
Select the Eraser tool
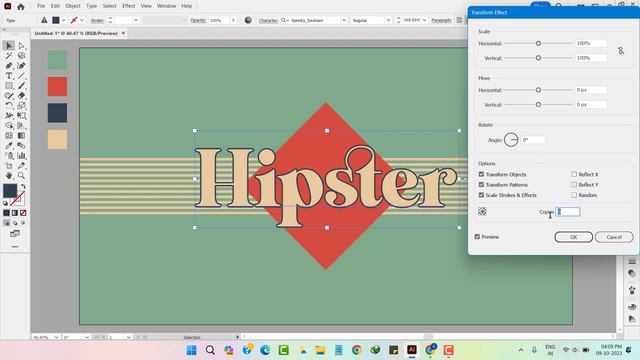[21, 96]
